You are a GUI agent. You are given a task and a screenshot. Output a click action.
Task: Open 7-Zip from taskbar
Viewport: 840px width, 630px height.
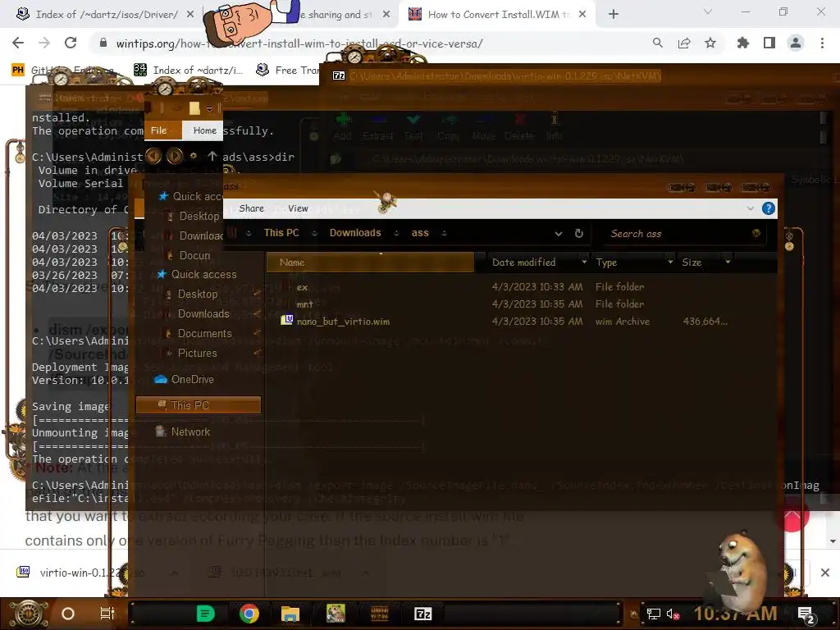(422, 614)
